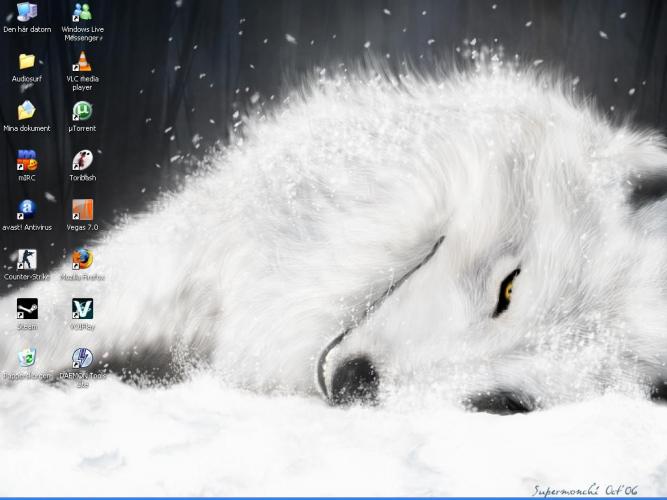667x500 pixels.
Task: Launch Mozilla Firefox from desktop
Action: point(82,259)
